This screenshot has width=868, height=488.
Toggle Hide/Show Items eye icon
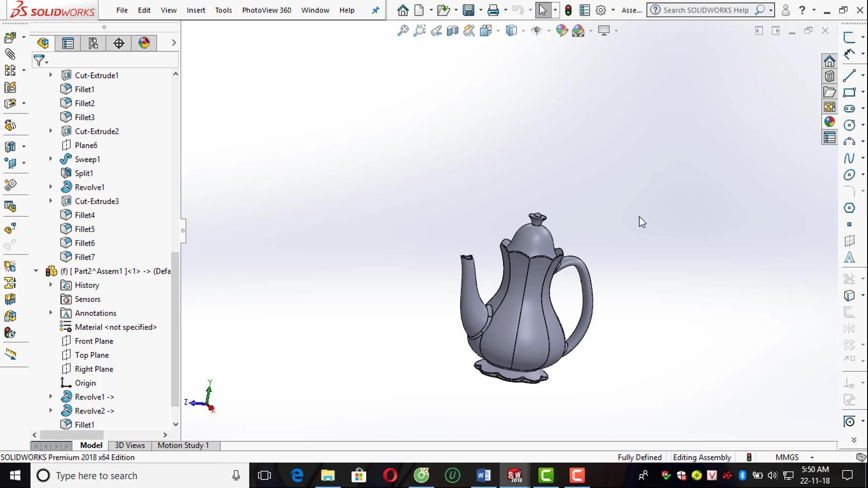click(537, 31)
